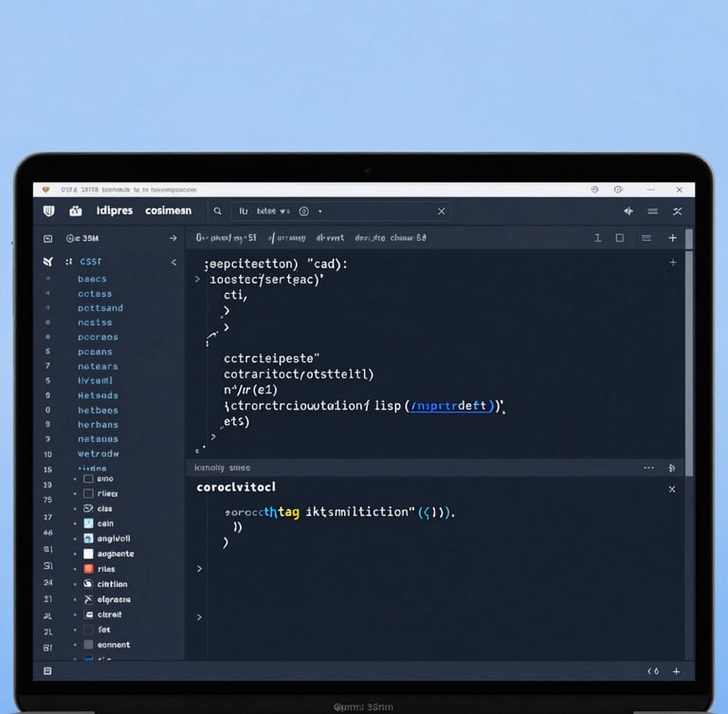
Task: Select the baecs tree item
Action: click(x=92, y=279)
